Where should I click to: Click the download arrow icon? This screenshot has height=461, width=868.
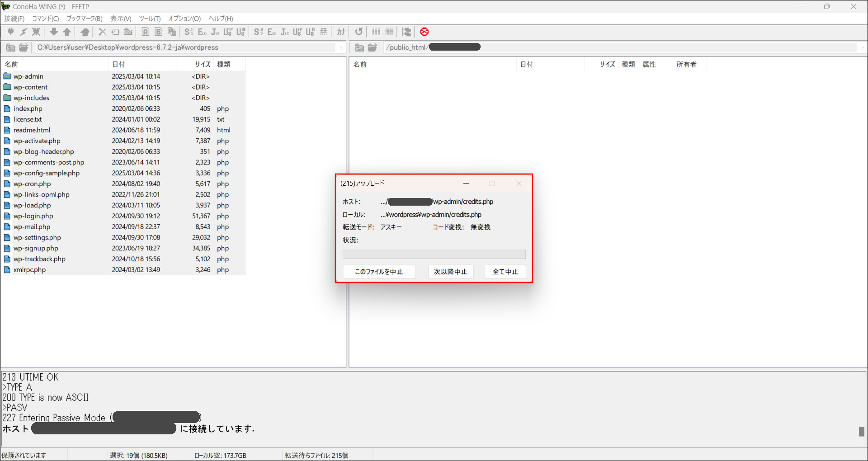(x=54, y=32)
